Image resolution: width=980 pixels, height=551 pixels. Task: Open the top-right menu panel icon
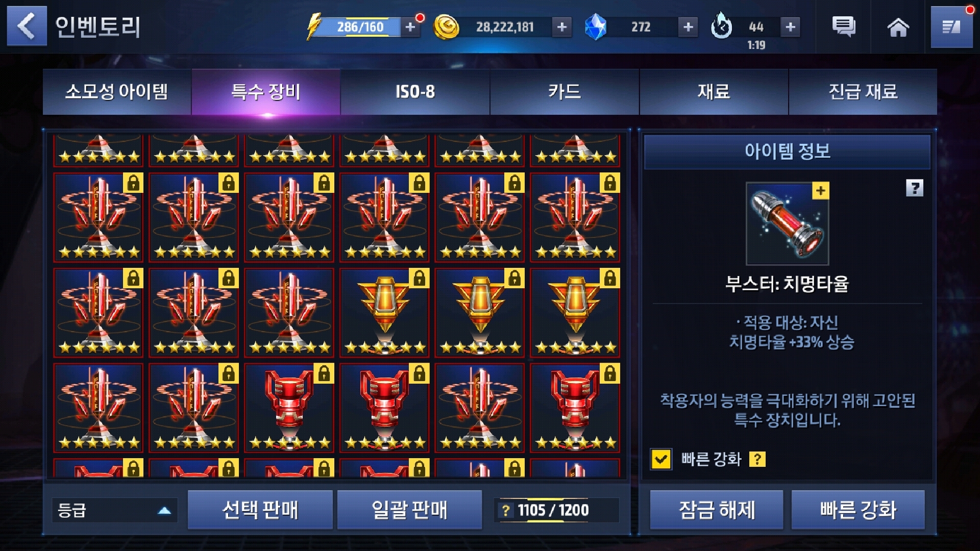(x=951, y=27)
